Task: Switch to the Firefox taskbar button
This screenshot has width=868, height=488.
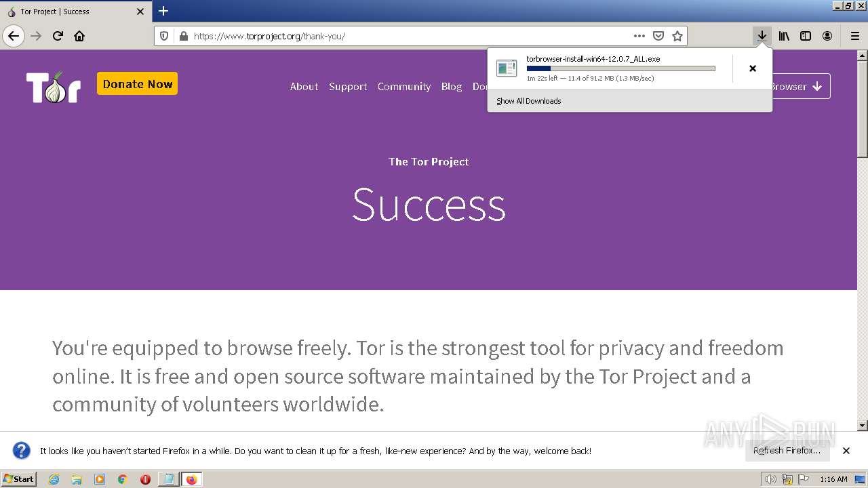Action: [x=191, y=479]
